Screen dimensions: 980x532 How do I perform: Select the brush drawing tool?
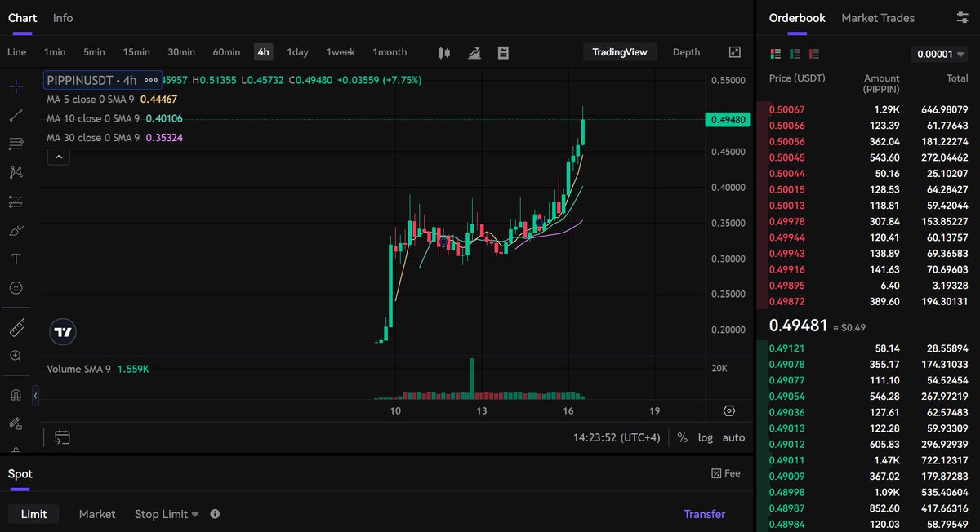[x=16, y=230]
